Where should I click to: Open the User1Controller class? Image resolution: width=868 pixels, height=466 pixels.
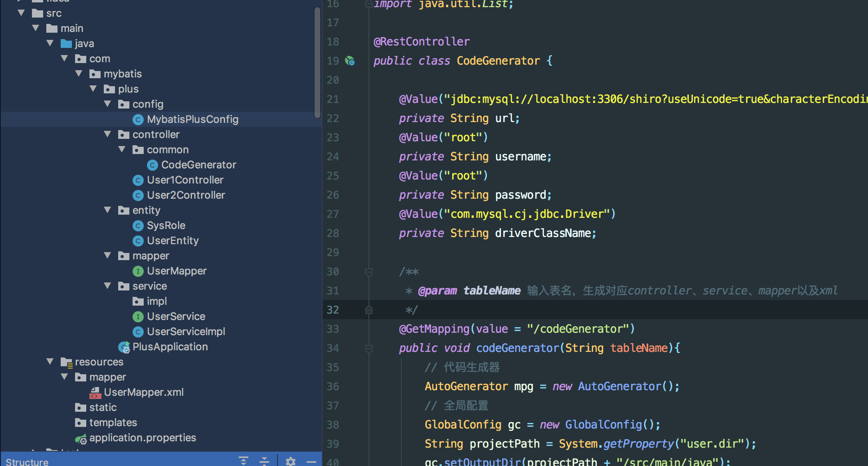(x=185, y=180)
